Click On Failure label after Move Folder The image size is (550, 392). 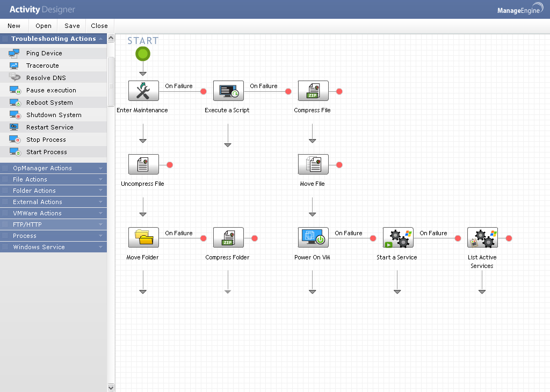[179, 233]
